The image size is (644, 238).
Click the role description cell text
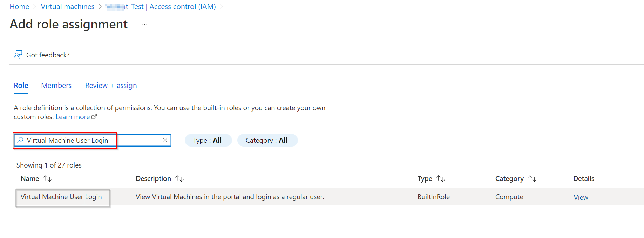[x=230, y=197]
